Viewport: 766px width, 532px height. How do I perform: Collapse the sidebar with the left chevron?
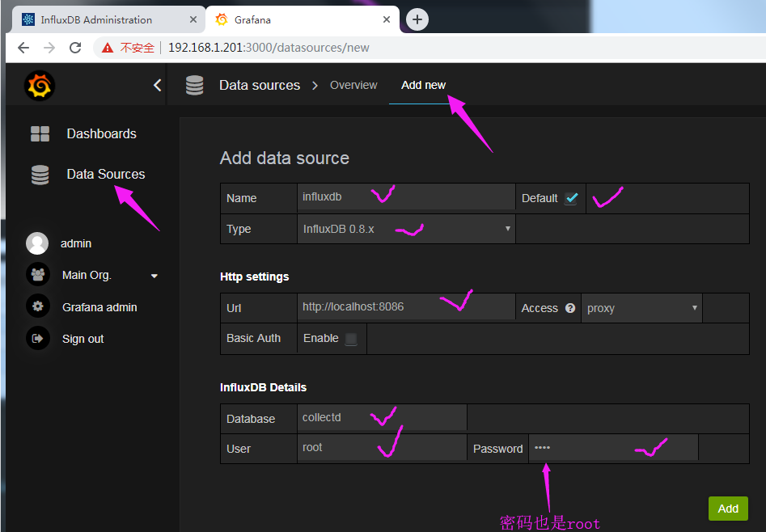(157, 85)
